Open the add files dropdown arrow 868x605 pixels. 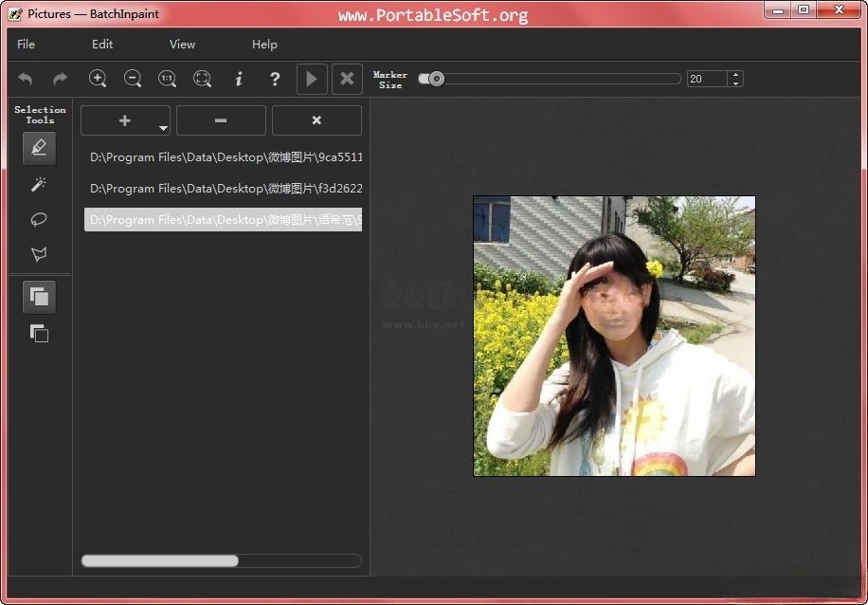(163, 127)
